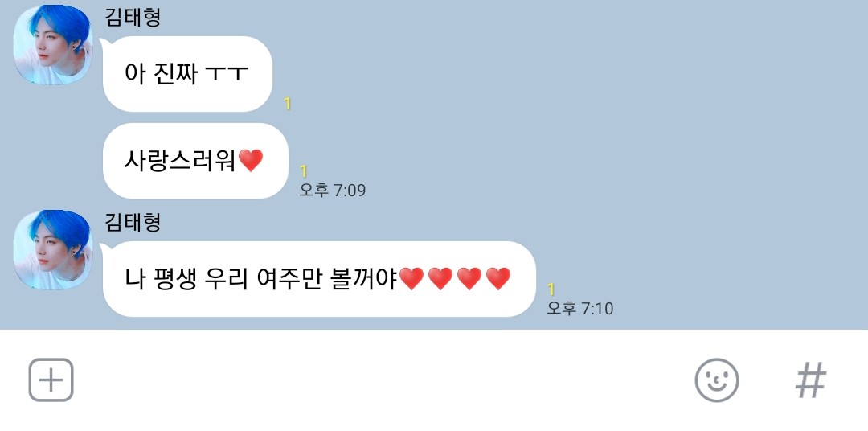The image size is (868, 431).
Task: Click the heart emoji after 사랑스러워
Action: point(251,161)
